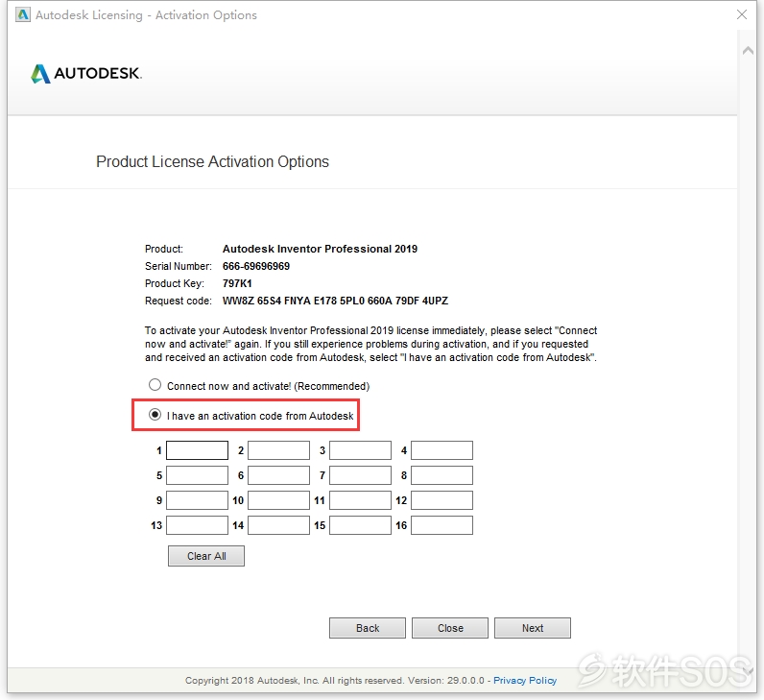This screenshot has height=700, width=764.
Task: Click activation code field 2
Action: pos(278,450)
